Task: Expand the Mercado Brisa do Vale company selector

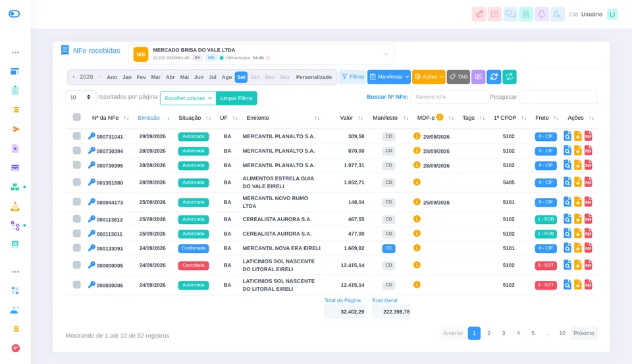Action: pos(261,54)
